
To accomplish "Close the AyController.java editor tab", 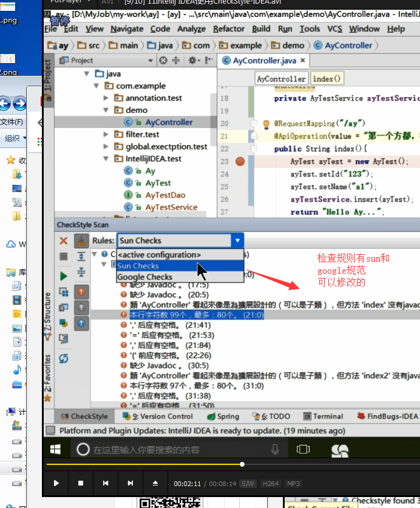I will click(x=303, y=60).
